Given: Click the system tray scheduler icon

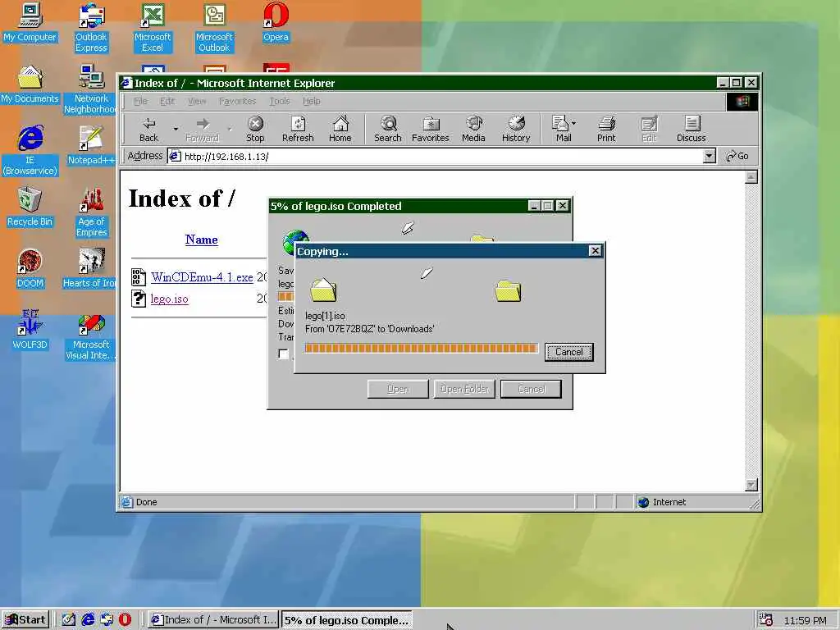Looking at the screenshot, I should 765,620.
